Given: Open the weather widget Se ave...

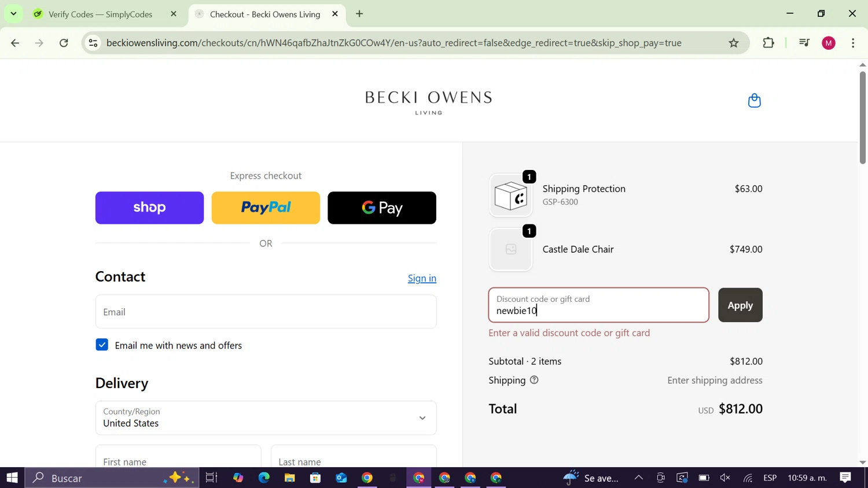Looking at the screenshot, I should tap(591, 478).
